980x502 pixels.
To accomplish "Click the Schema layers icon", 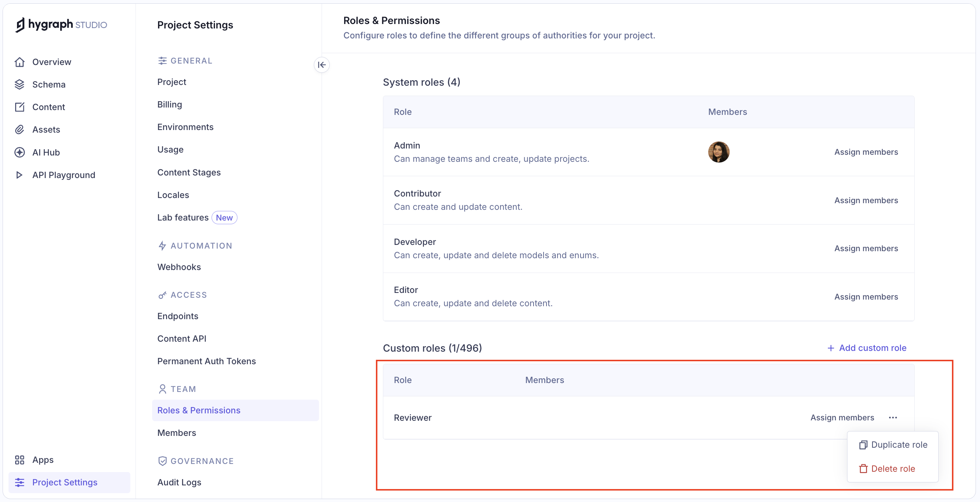I will (x=20, y=85).
